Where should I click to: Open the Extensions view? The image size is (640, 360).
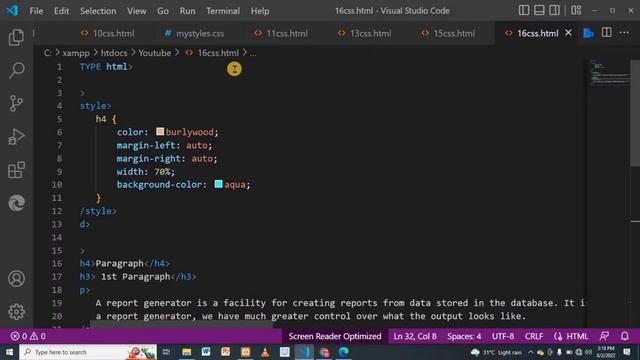coord(16,170)
